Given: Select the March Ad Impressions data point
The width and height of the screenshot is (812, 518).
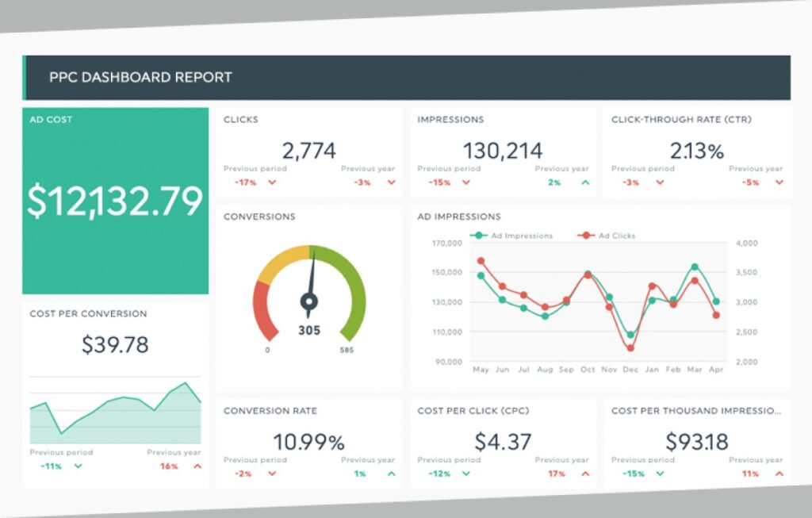Looking at the screenshot, I should pyautogui.click(x=695, y=267).
